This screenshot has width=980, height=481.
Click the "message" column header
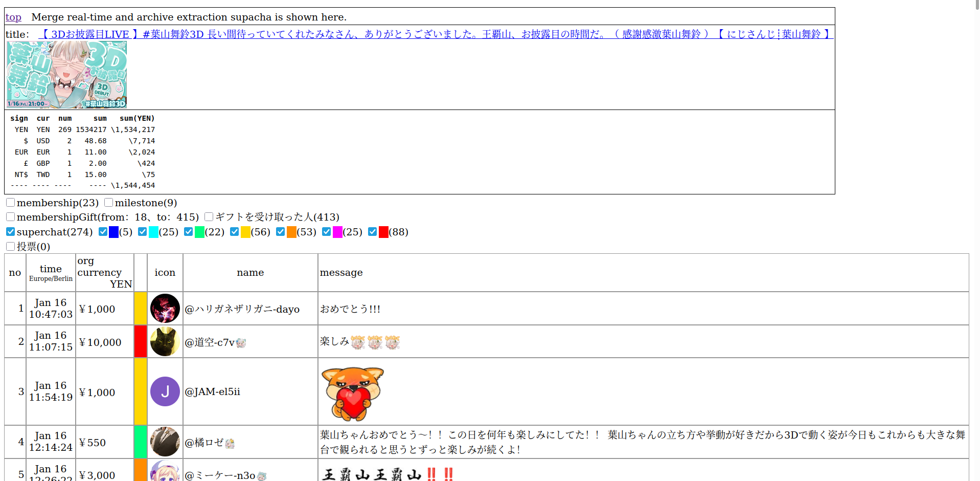pos(643,273)
